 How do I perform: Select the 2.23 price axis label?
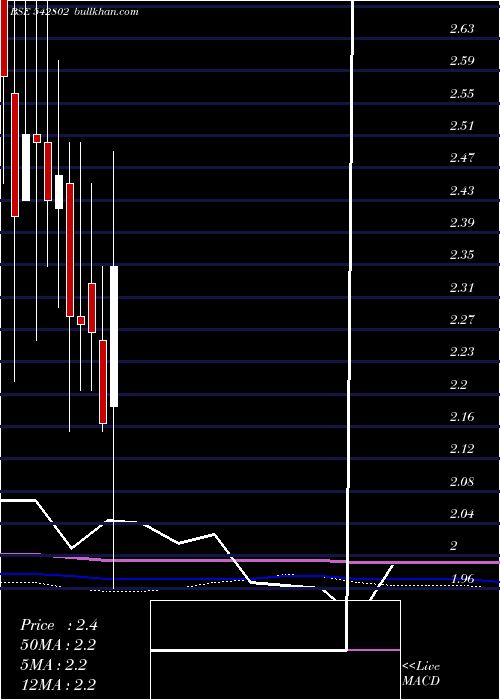coord(462,352)
